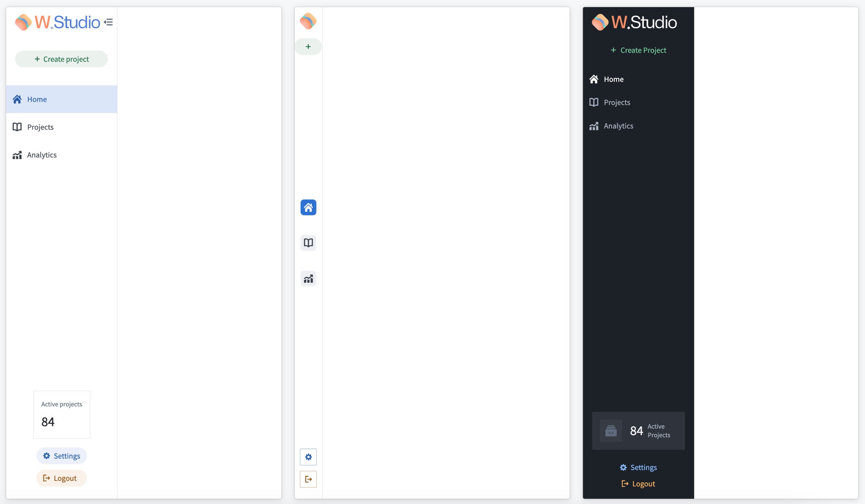Click Logout in the light sidebar

[61, 478]
